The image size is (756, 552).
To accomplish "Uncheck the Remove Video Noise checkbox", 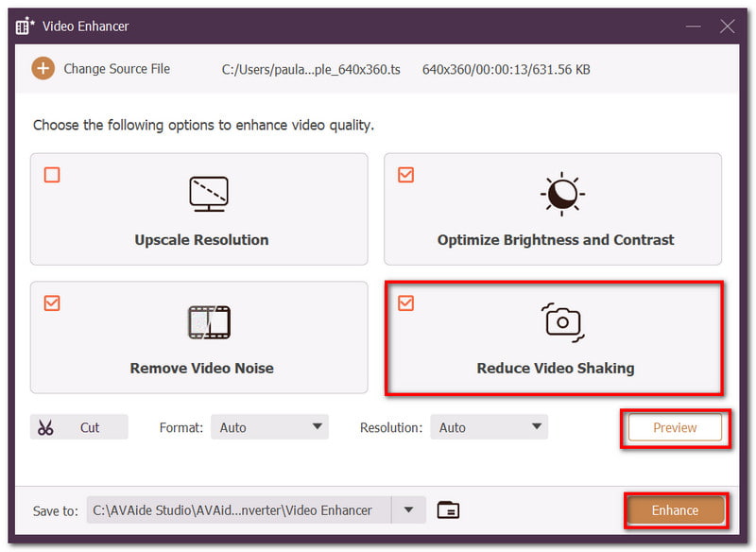I will (52, 303).
